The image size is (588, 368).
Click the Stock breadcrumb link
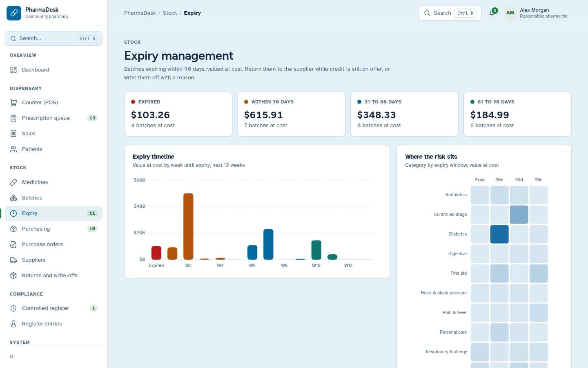click(170, 13)
